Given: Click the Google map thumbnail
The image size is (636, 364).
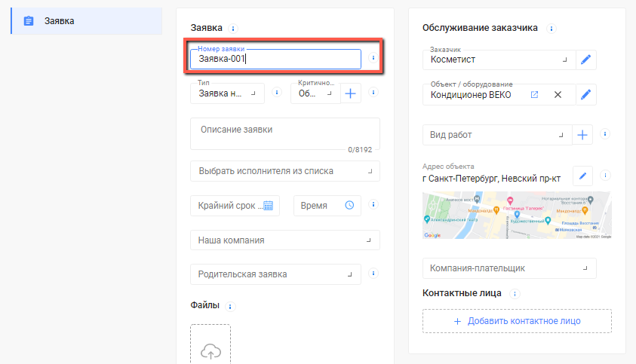Looking at the screenshot, I should (x=517, y=216).
